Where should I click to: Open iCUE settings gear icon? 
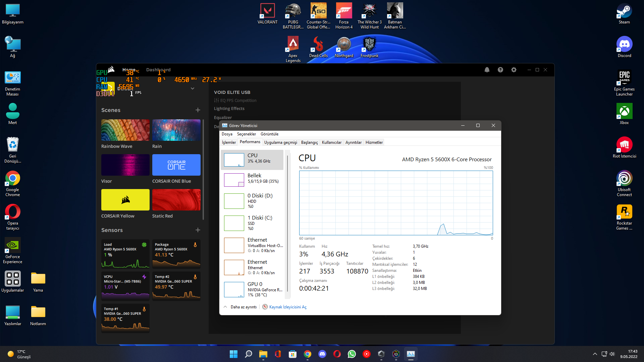(x=514, y=70)
